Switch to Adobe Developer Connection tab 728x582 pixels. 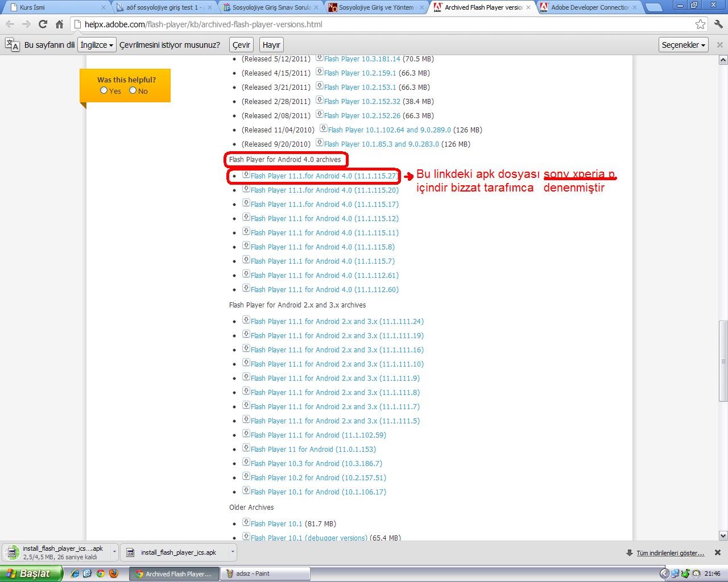pos(589,7)
